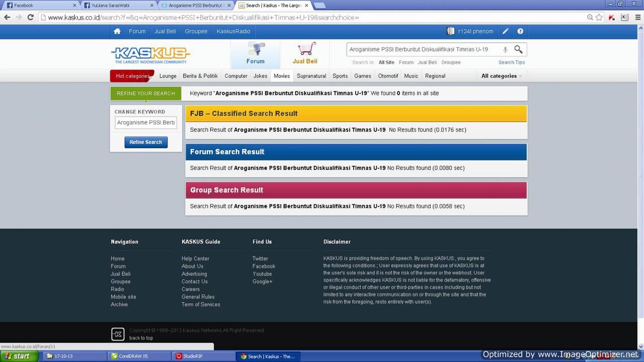Switch to CorelDRAW X5 in taskbar
Viewport: 644px width, 362px height.
pyautogui.click(x=140, y=356)
